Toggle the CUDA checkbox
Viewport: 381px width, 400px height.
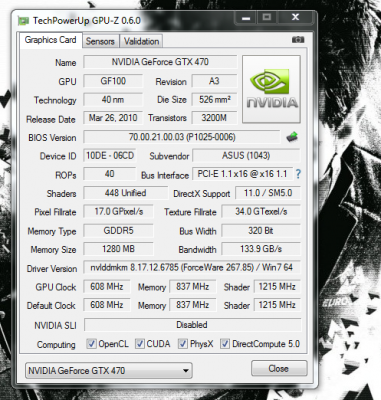pos(140,344)
